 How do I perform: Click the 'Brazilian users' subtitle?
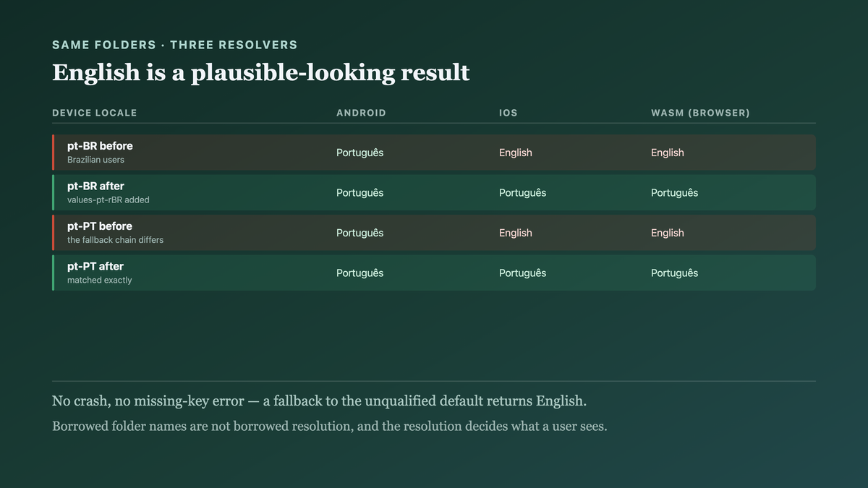point(95,160)
